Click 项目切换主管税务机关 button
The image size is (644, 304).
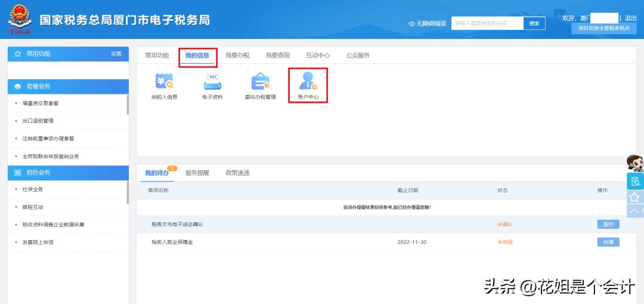[603, 29]
